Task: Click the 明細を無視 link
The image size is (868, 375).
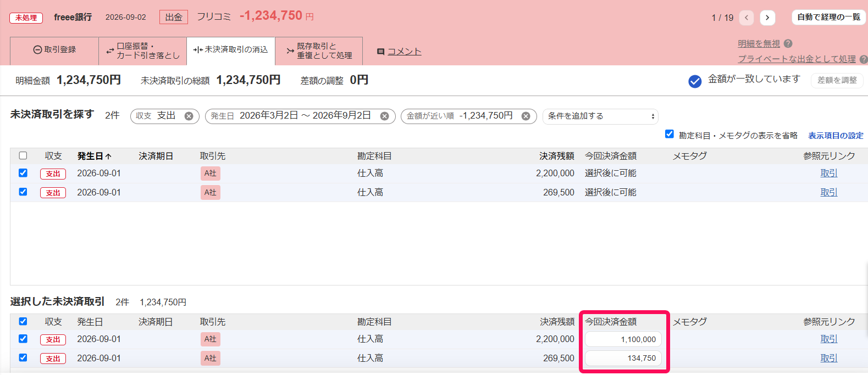Action: 759,43
